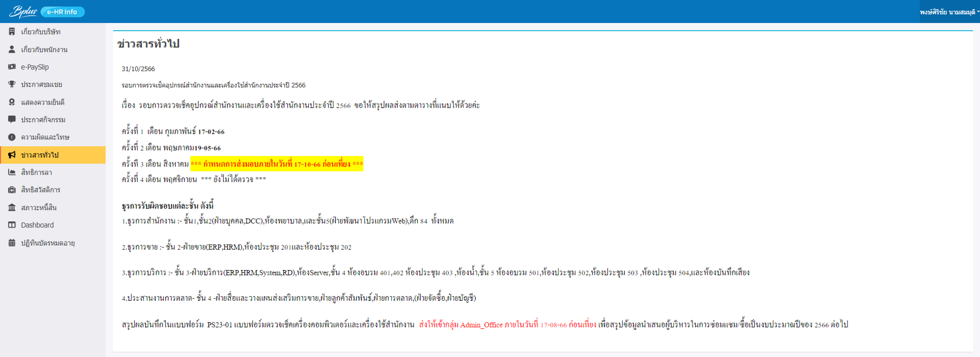The height and width of the screenshot is (357, 980).
Task: Open the แสดงความยินดี section
Action: [x=53, y=102]
